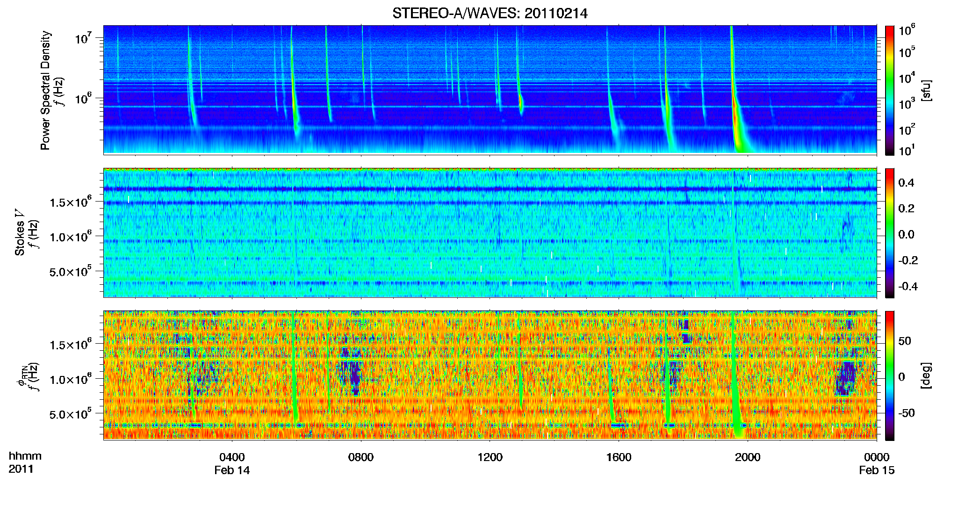The width and height of the screenshot is (980, 505).
Task: Select the "Power Spectral Density" axis label
Action: click(x=45, y=90)
